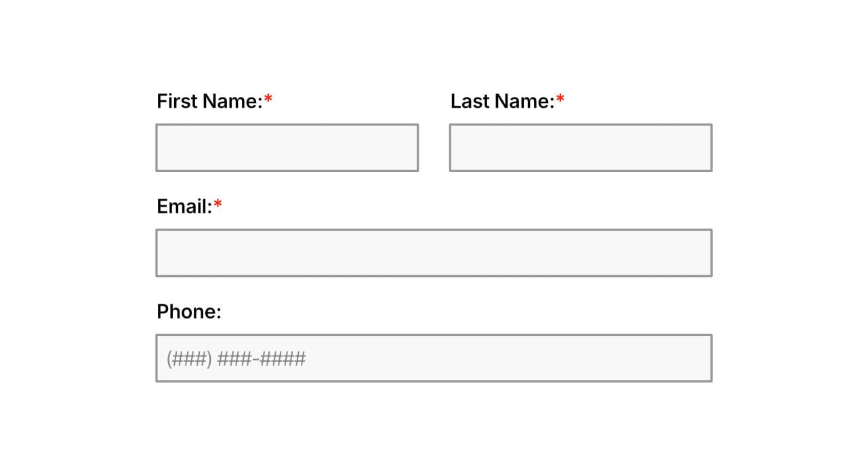This screenshot has width=868, height=475.
Task: Click the First Name input field
Action: coord(287,147)
